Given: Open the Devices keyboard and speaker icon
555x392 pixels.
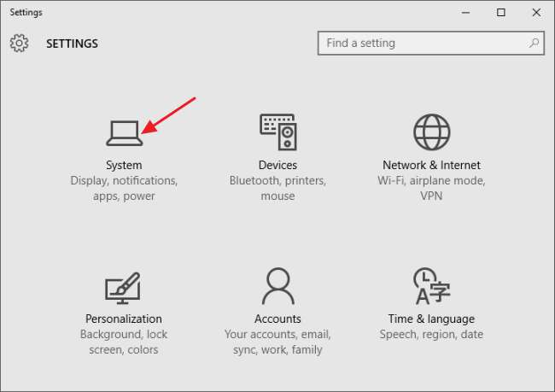Looking at the screenshot, I should pyautogui.click(x=278, y=132).
